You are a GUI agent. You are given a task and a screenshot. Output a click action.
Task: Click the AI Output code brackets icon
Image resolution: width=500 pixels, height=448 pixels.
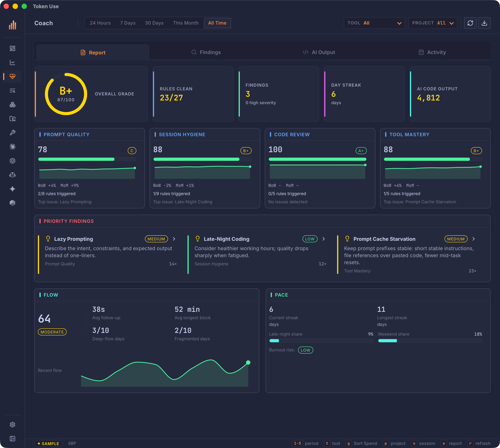(306, 52)
